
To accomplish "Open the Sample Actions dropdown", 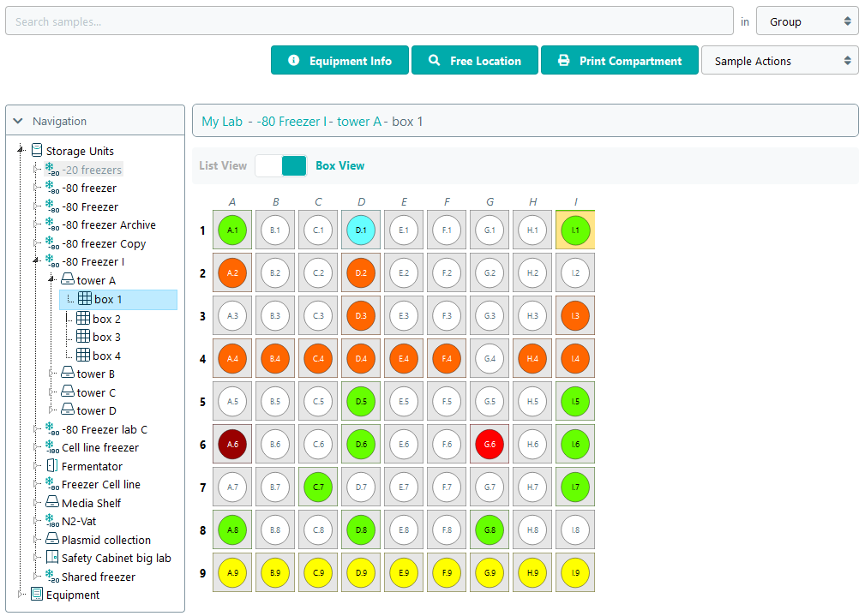I will 779,61.
